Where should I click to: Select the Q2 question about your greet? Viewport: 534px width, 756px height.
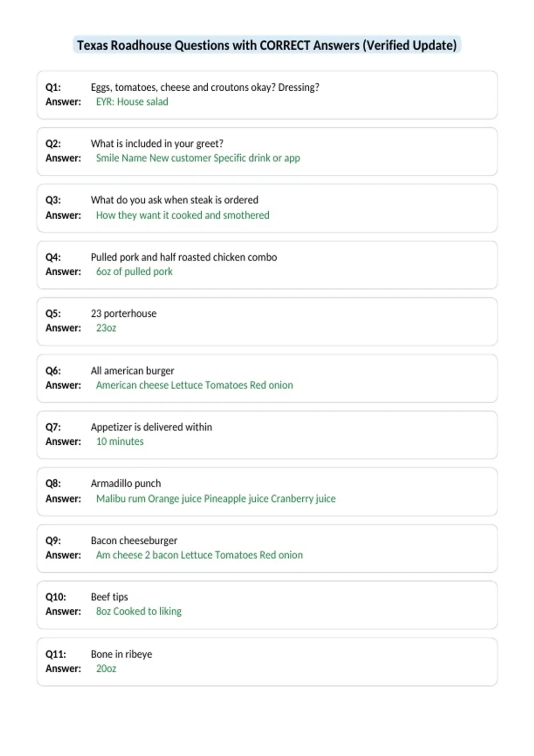(x=157, y=144)
